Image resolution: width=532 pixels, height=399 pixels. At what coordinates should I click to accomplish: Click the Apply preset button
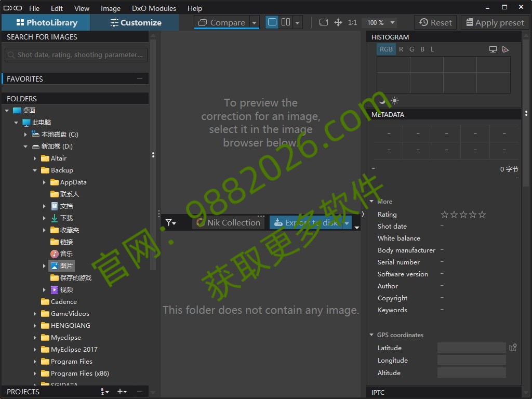point(495,23)
